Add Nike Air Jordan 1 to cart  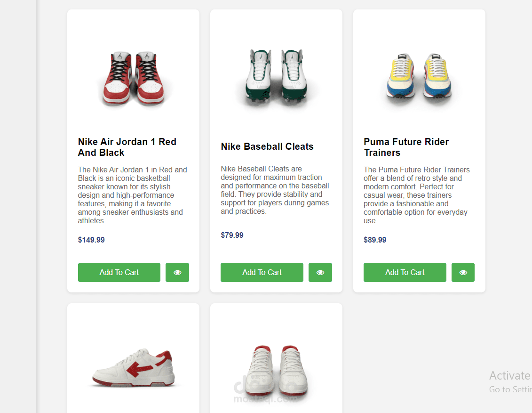[119, 272]
